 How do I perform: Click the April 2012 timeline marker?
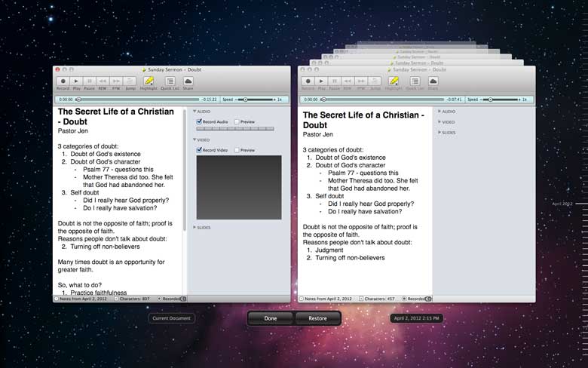point(562,204)
